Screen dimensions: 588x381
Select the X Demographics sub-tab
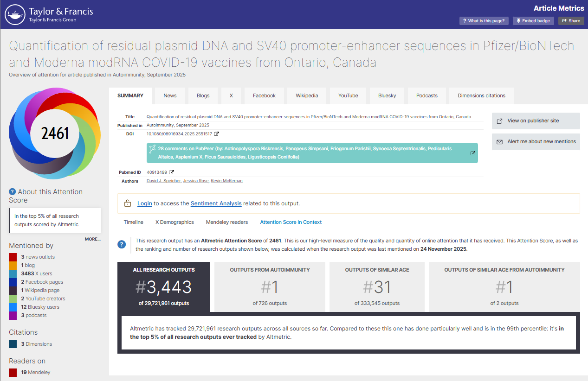[174, 222]
